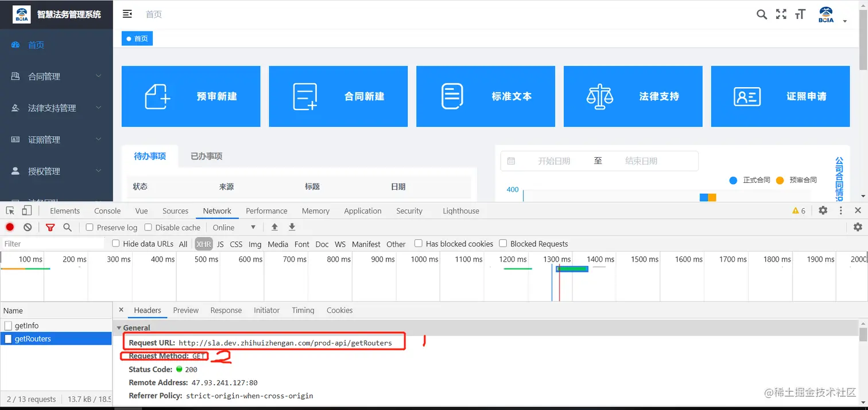
Task: Switch to the Console DevTools tab
Action: (x=107, y=210)
